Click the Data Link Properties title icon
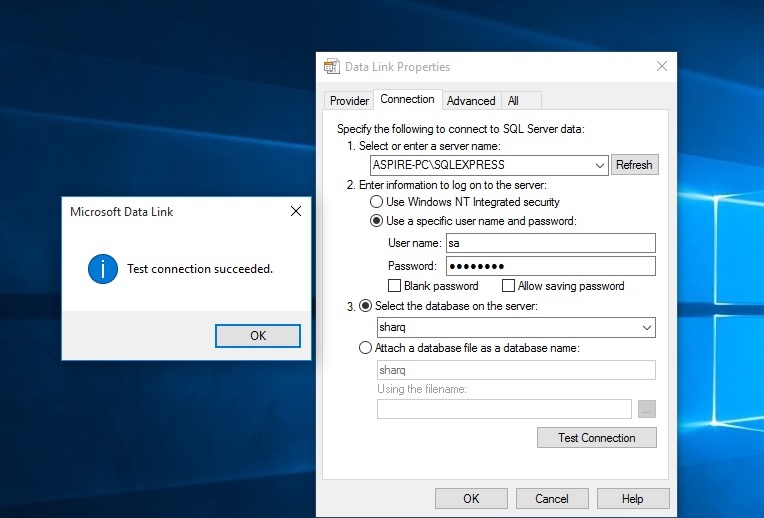Screen dimensions: 764x518 pos(332,66)
